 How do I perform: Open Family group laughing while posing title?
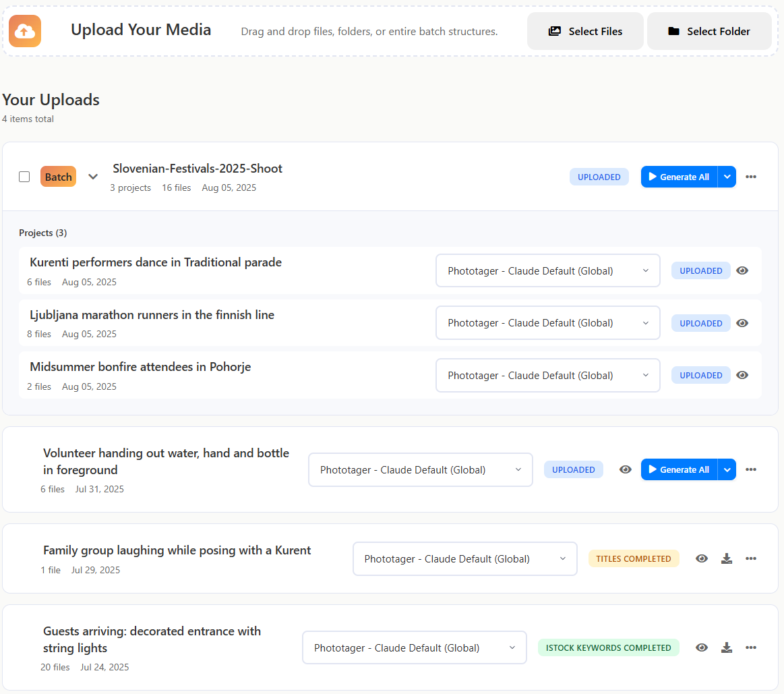[177, 550]
